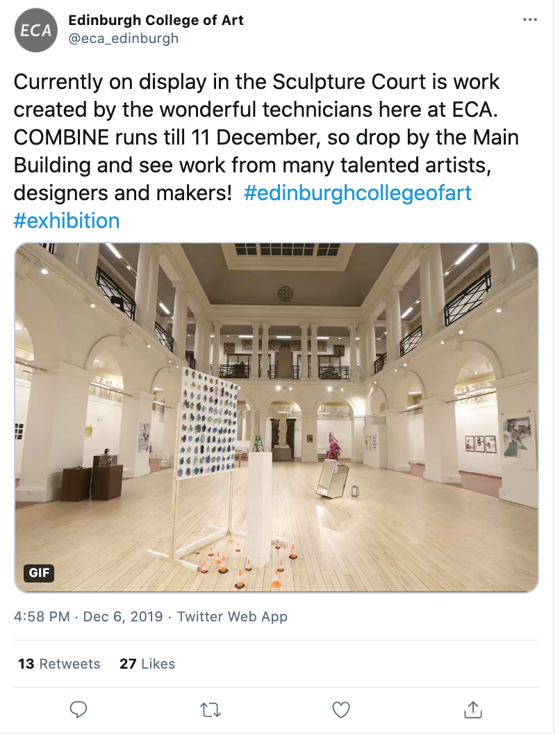Play the Sculpture Court GIF
Screen dimensions: 560x734
(x=277, y=417)
